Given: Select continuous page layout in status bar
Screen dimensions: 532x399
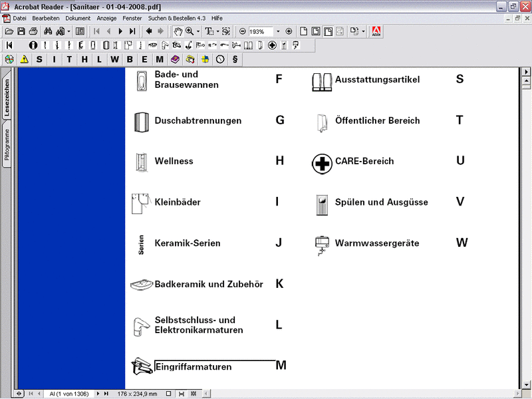Looking at the screenshot, I should (182, 394).
